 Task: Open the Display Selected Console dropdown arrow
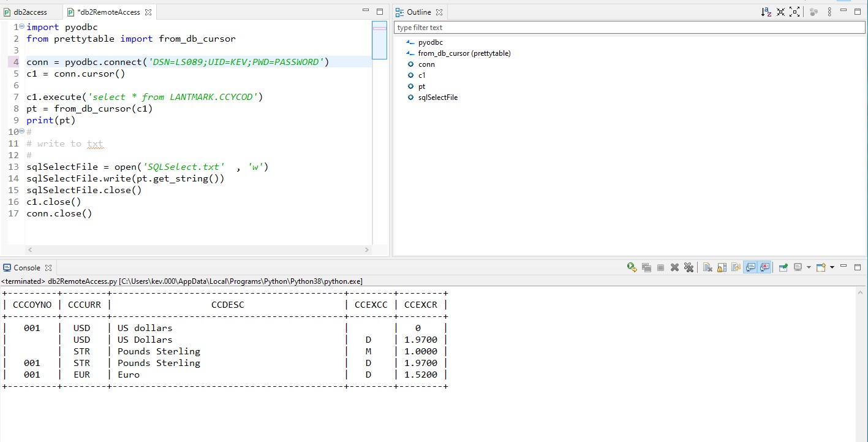tap(809, 267)
